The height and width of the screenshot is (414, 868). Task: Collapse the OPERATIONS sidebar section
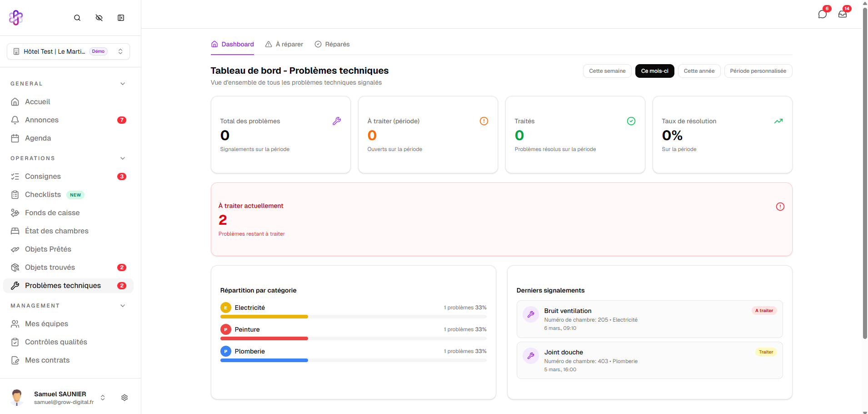[x=123, y=158]
